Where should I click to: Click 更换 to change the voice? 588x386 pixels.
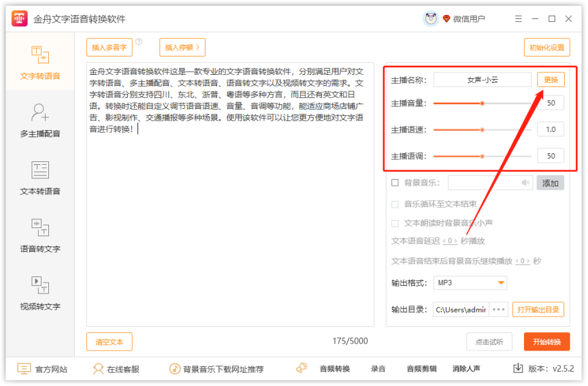pyautogui.click(x=551, y=80)
